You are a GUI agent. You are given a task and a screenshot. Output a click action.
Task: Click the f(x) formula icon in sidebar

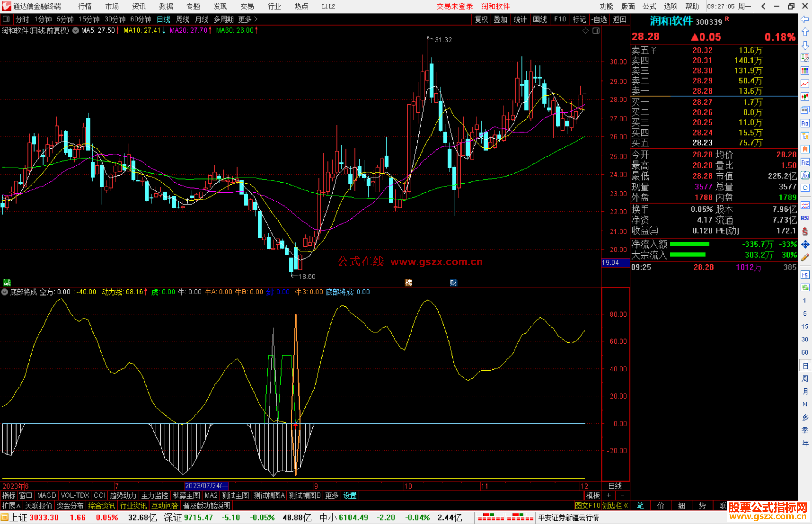click(x=805, y=175)
